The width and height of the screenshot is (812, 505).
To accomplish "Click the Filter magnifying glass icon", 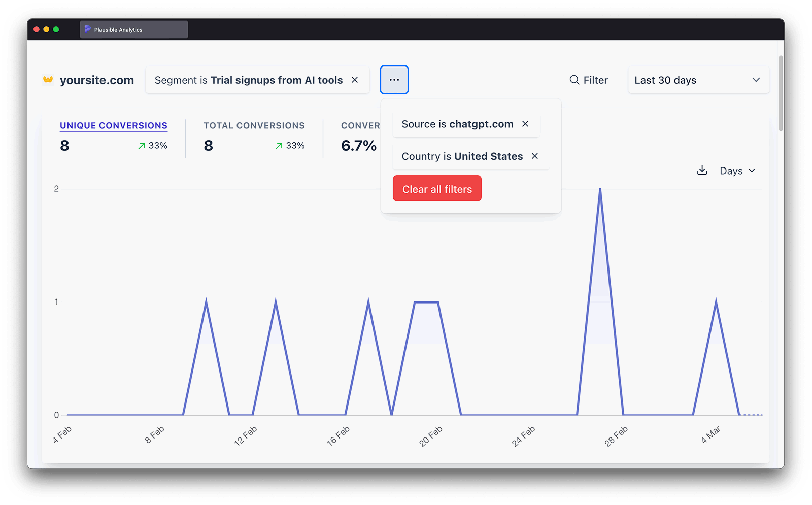I will (574, 80).
